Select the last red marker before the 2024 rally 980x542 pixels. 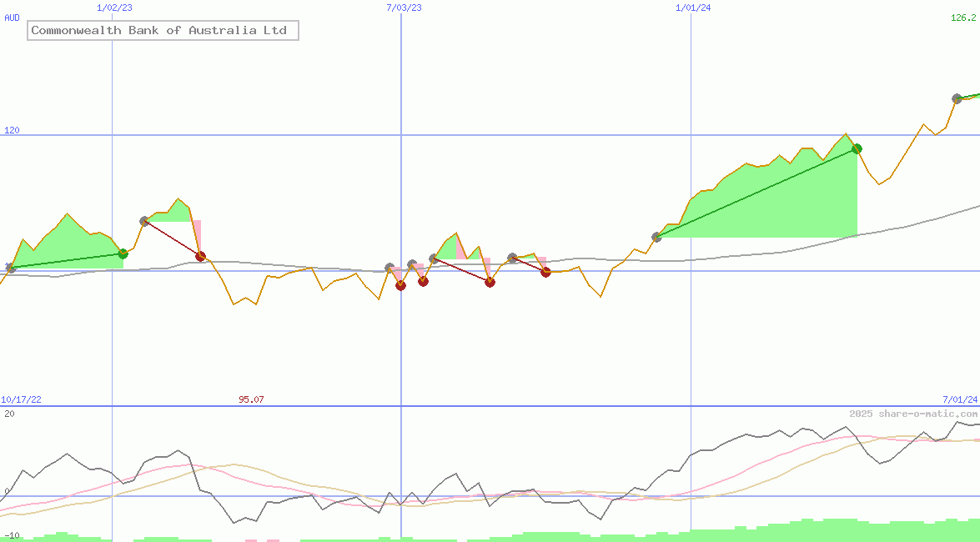(x=545, y=272)
